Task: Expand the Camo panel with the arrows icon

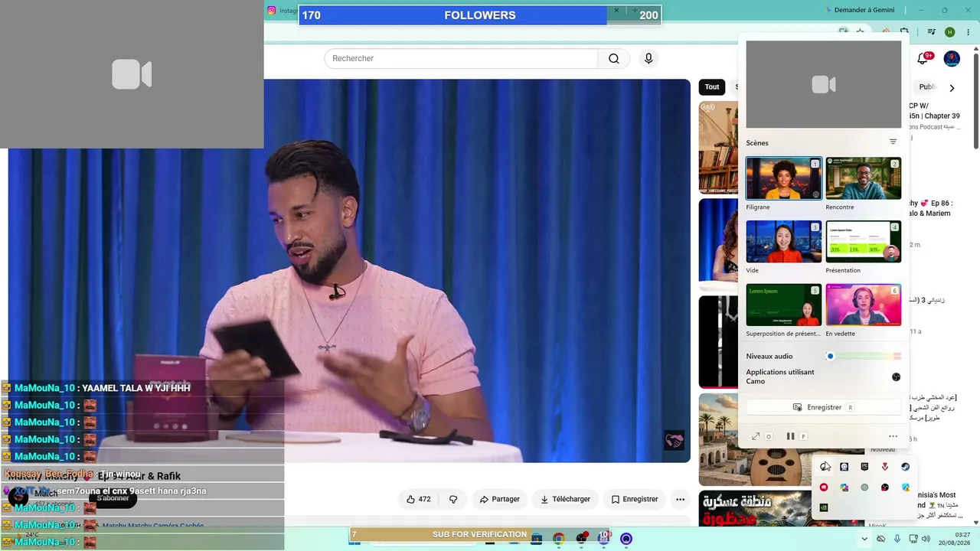Action: [756, 436]
